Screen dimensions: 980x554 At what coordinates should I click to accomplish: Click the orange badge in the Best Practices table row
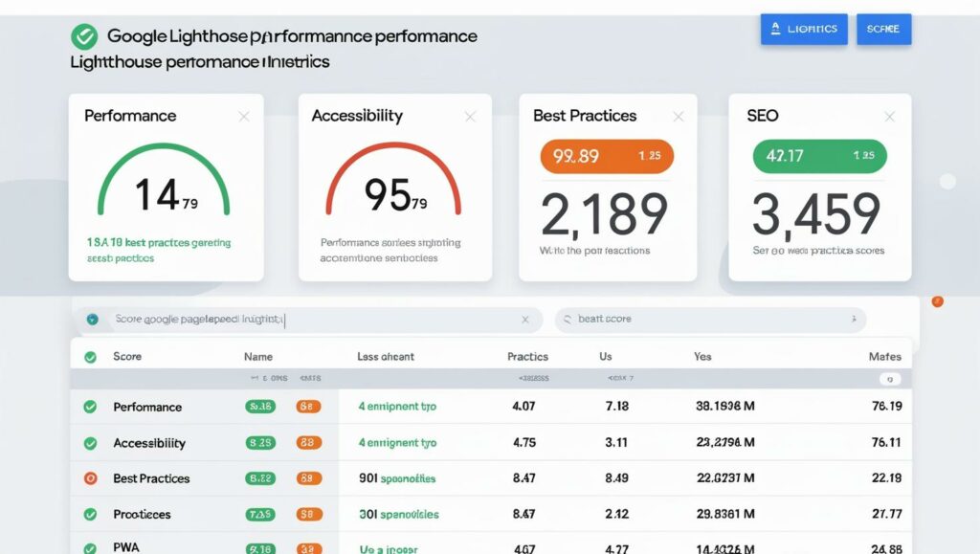(x=309, y=478)
